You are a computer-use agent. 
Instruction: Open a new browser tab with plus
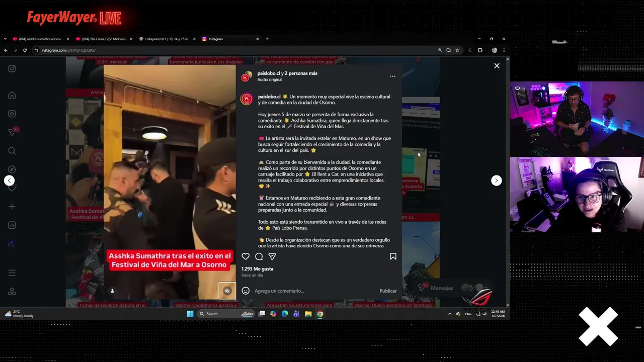[x=267, y=39]
